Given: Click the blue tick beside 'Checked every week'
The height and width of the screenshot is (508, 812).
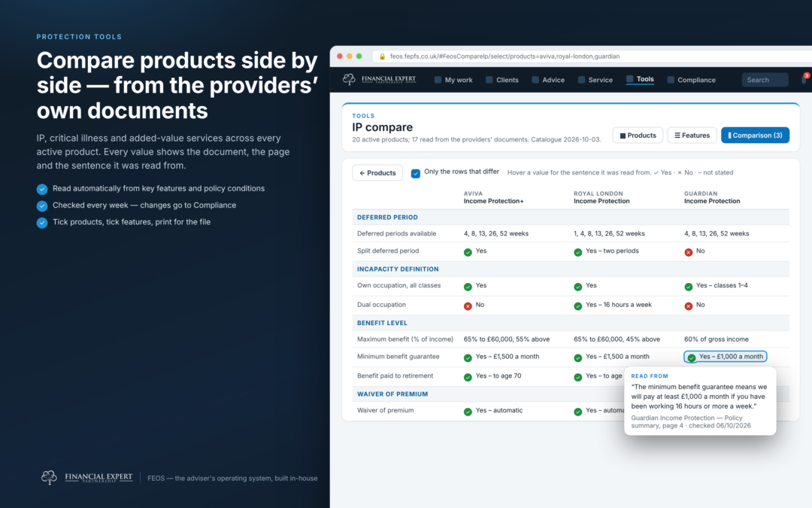Looking at the screenshot, I should (42, 205).
